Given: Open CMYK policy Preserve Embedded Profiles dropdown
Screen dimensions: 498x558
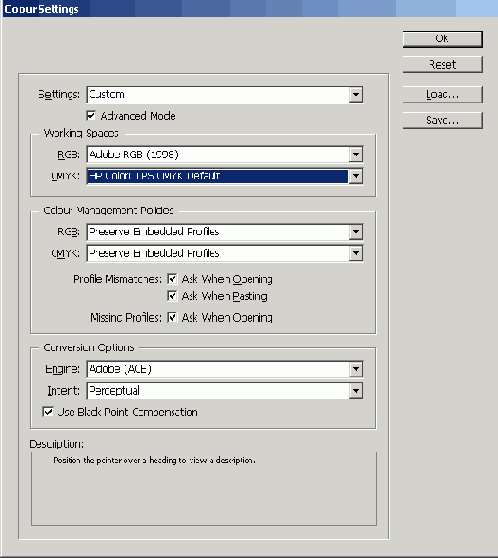Looking at the screenshot, I should click(x=356, y=253).
